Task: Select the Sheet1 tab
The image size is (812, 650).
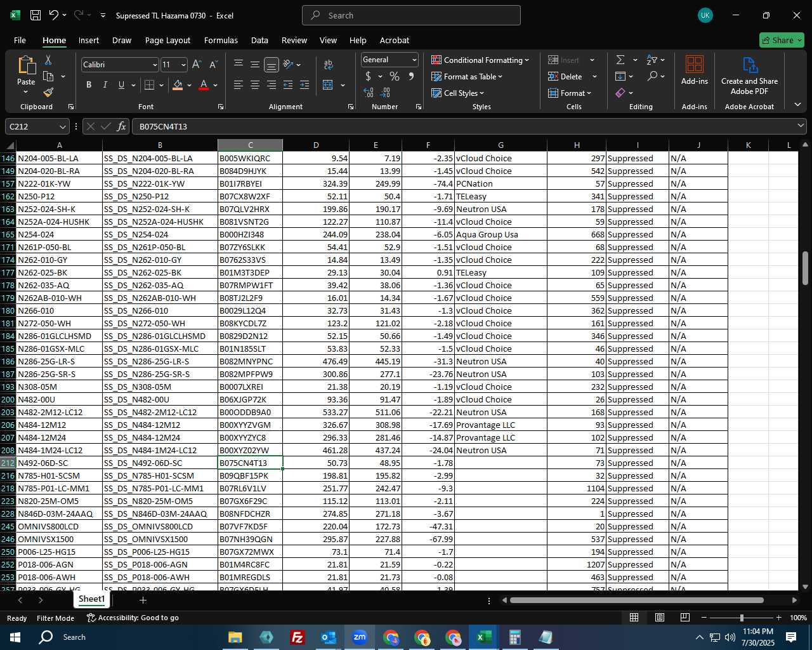Action: pos(91,599)
